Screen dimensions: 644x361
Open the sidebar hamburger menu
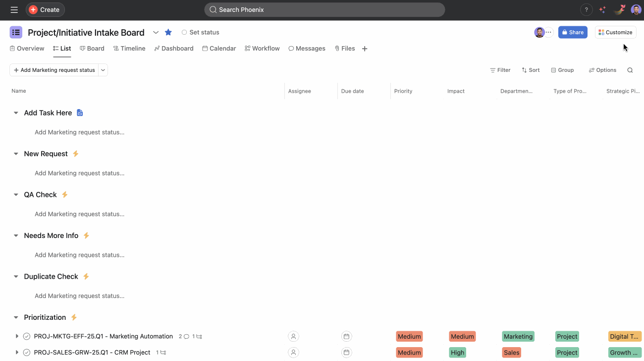(14, 9)
